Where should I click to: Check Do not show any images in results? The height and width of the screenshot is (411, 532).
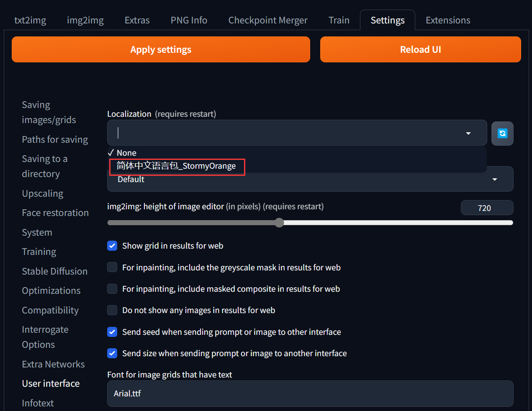pos(112,310)
